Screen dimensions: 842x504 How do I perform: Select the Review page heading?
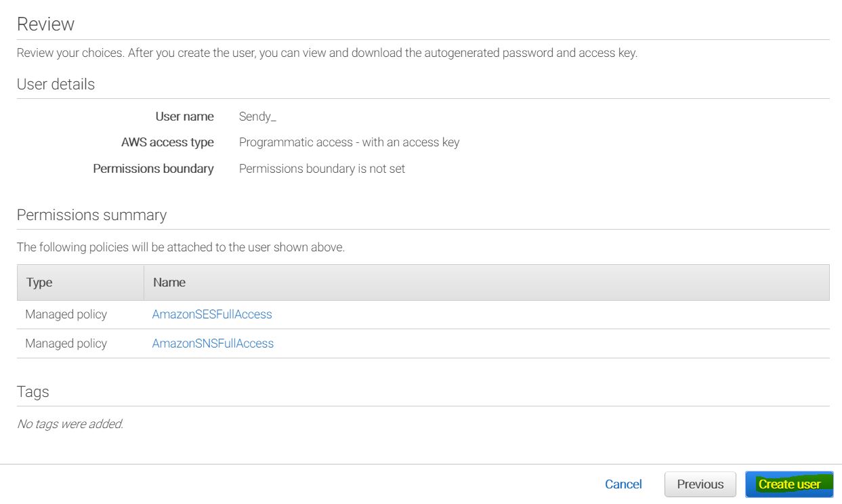click(x=45, y=24)
